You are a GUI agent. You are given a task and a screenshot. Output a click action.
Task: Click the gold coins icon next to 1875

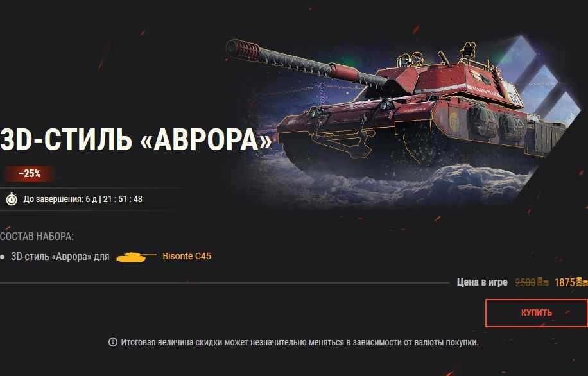tap(582, 282)
